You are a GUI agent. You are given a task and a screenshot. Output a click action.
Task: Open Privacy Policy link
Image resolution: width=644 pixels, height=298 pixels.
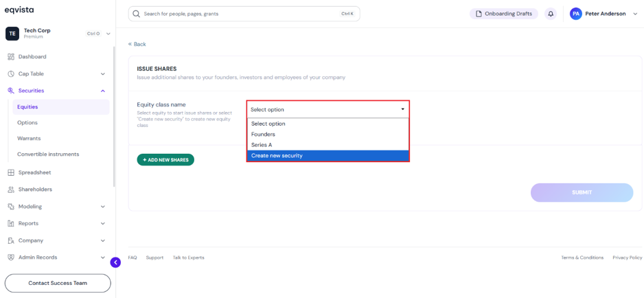[627, 257]
